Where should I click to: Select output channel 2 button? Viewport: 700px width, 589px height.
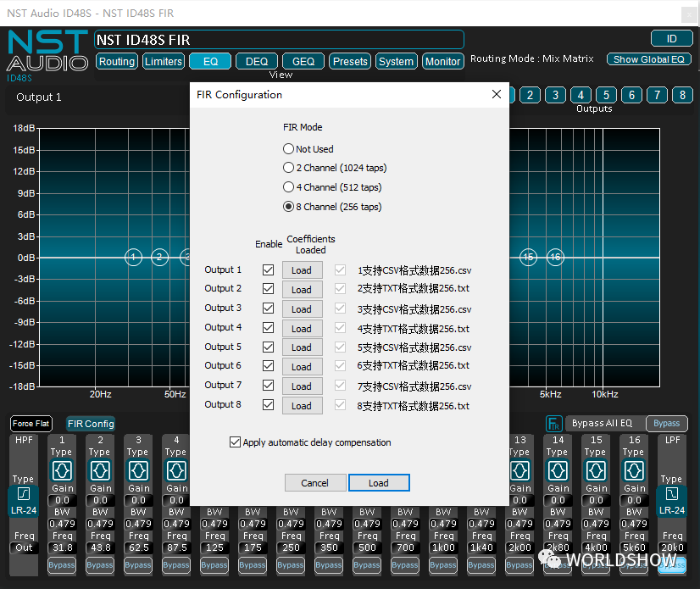(530, 95)
